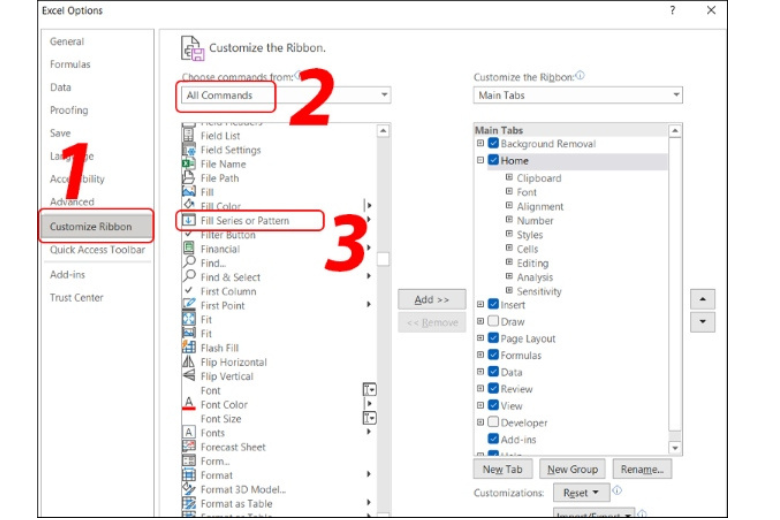Click the Find... magnifier icon
780x520 pixels.
(189, 262)
